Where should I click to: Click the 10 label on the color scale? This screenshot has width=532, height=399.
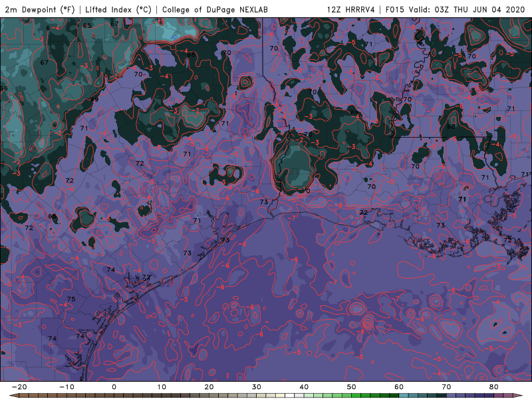pyautogui.click(x=162, y=387)
